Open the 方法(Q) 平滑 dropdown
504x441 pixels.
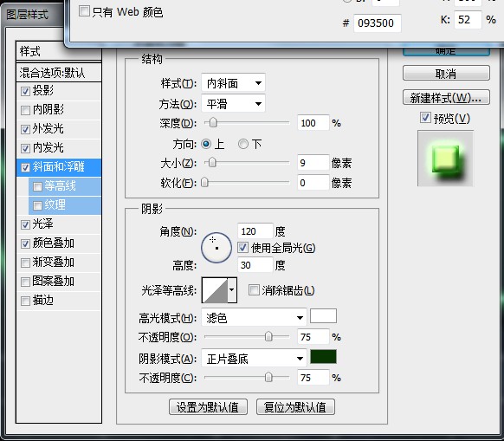click(233, 104)
